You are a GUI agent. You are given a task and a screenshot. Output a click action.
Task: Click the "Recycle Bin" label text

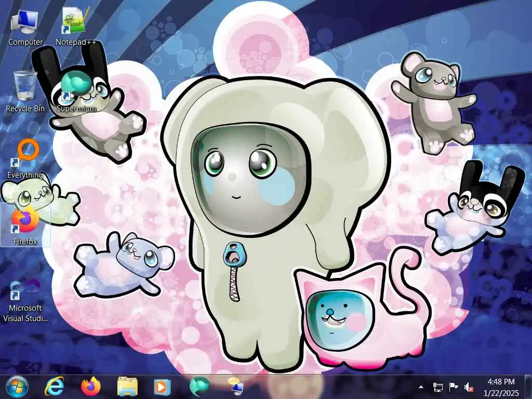(25, 109)
